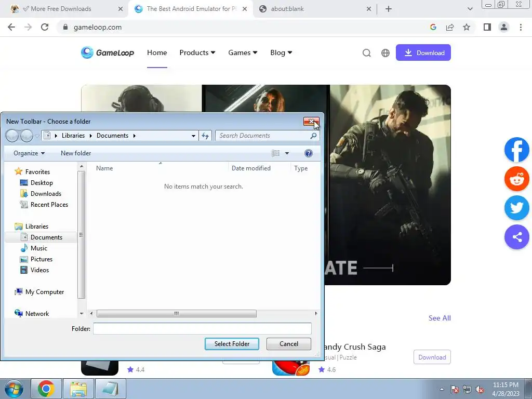532x399 pixels.
Task: Click the notepad taskbar icon
Action: (x=111, y=389)
